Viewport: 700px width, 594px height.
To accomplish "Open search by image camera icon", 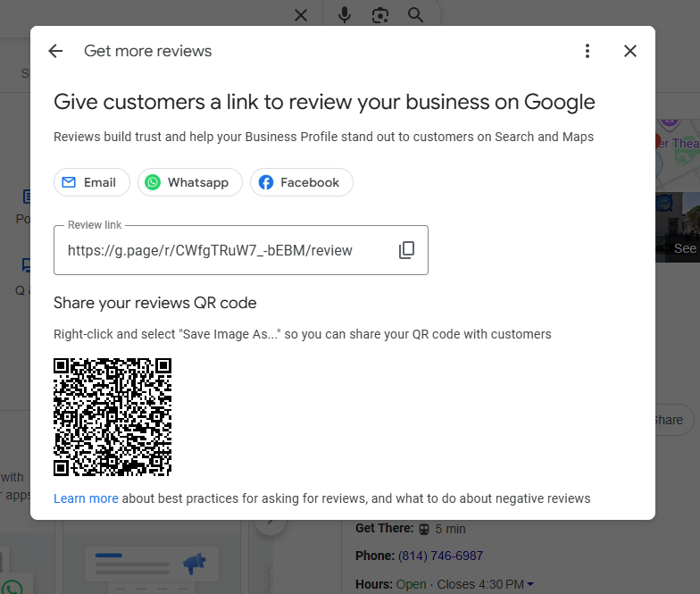I will point(380,15).
